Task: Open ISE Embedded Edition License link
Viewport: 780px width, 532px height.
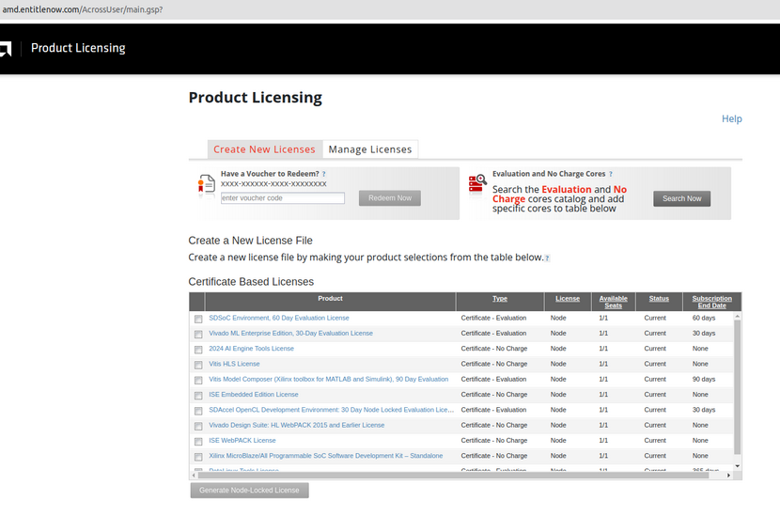Action: pos(254,395)
